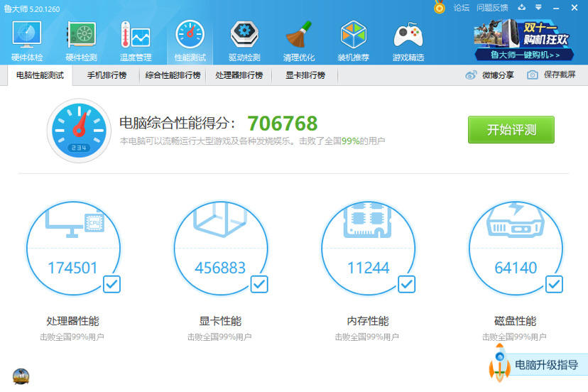Click the memory chip icon
This screenshot has width=588, height=392.
(x=368, y=220)
